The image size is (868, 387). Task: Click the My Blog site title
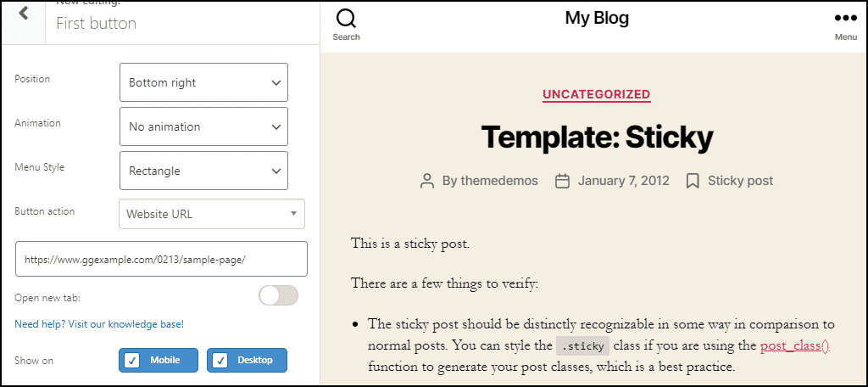(x=597, y=18)
